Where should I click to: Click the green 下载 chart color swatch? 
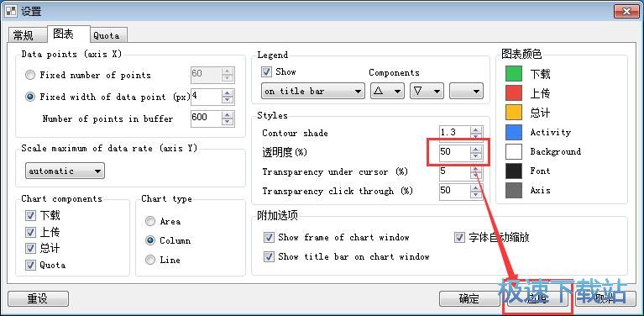tap(514, 74)
